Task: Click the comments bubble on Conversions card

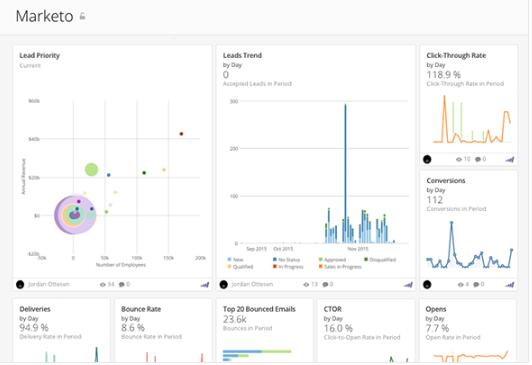Action: [476, 285]
